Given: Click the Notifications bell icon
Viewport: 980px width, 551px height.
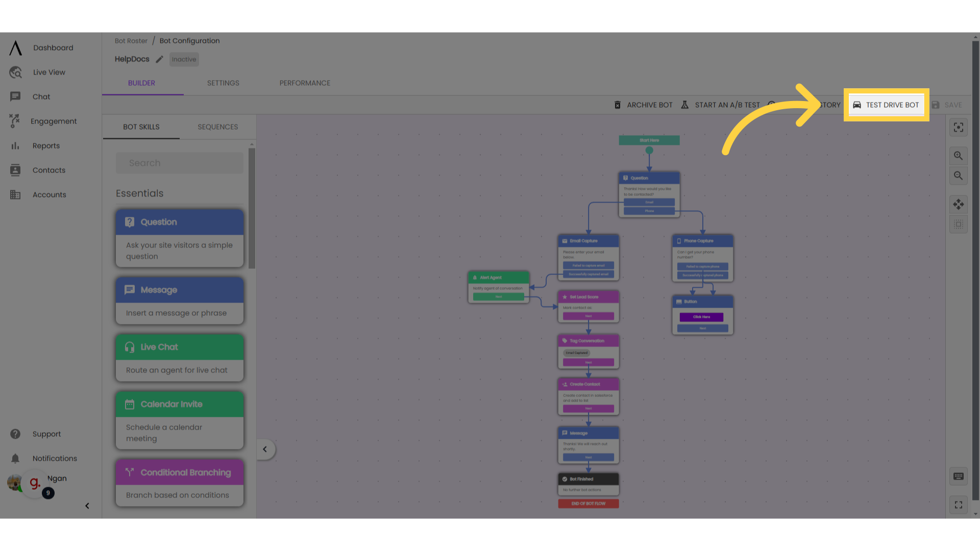Looking at the screenshot, I should 15,458.
